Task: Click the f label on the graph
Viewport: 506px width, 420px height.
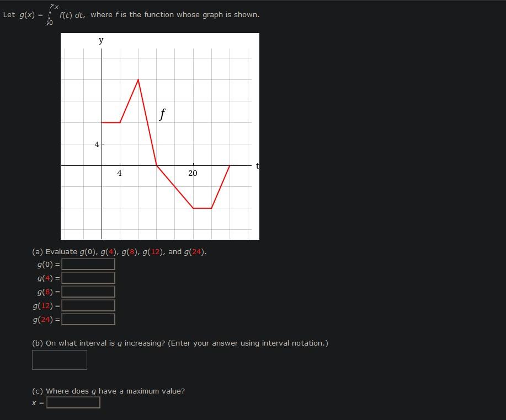Action: (162, 114)
